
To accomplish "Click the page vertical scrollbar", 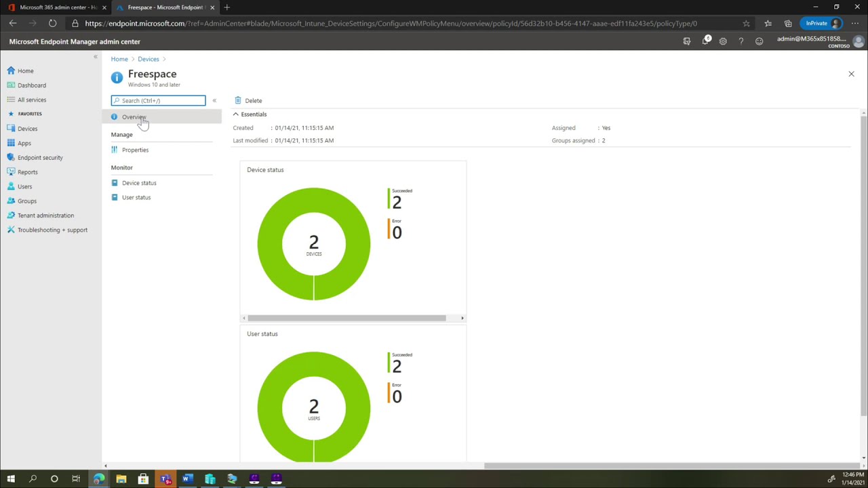I will point(863,264).
